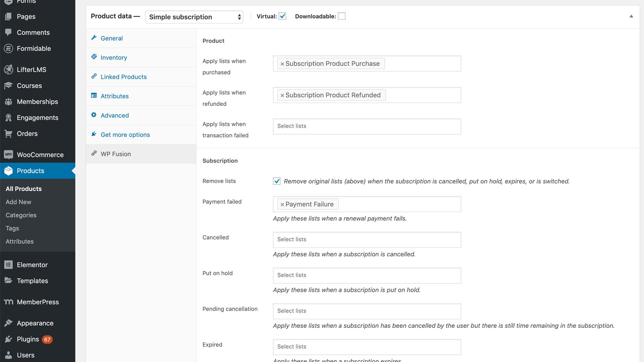Screen dimensions: 644x362
Task: Uncheck the Virtual checkbox
Action: click(x=283, y=16)
